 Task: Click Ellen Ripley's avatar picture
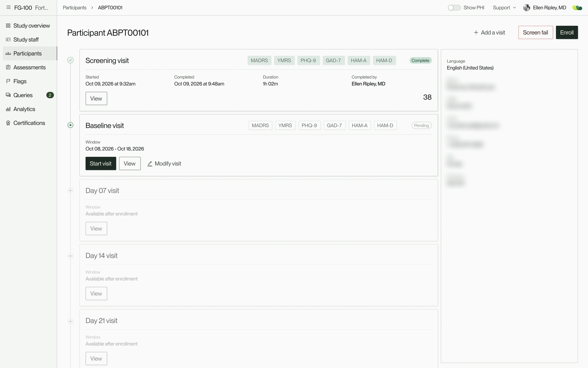pyautogui.click(x=527, y=8)
